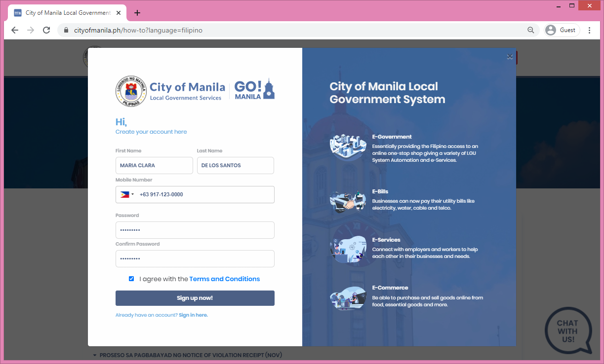604x364 pixels.
Task: Click the GO! Manila clock tower logo
Action: pos(254,89)
